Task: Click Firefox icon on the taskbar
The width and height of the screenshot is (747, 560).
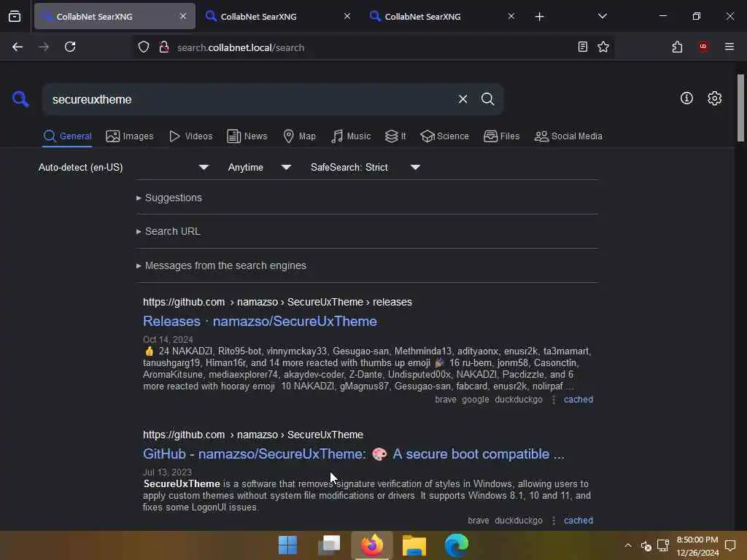Action: (x=371, y=545)
